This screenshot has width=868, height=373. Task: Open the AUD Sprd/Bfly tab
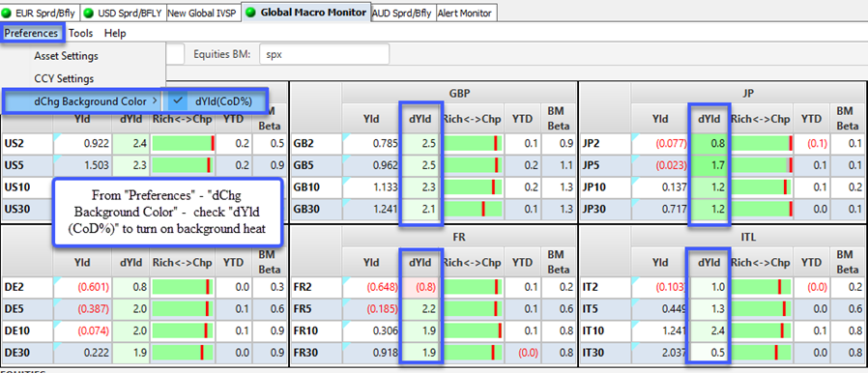[403, 13]
